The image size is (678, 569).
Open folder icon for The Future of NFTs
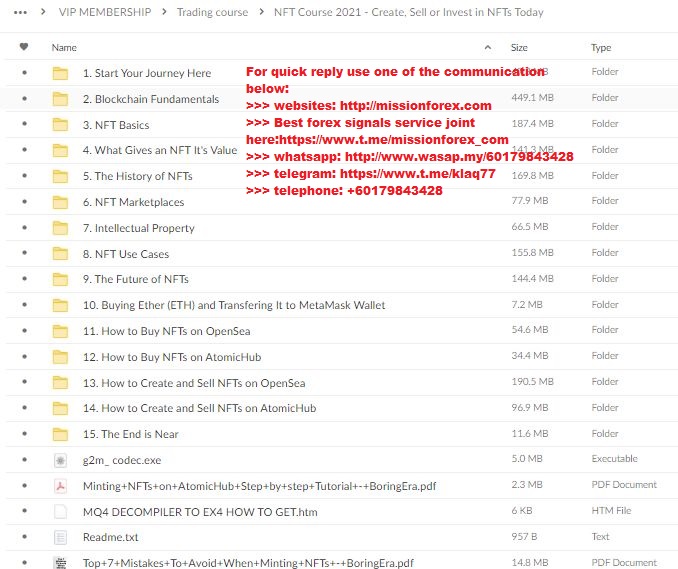(60, 279)
